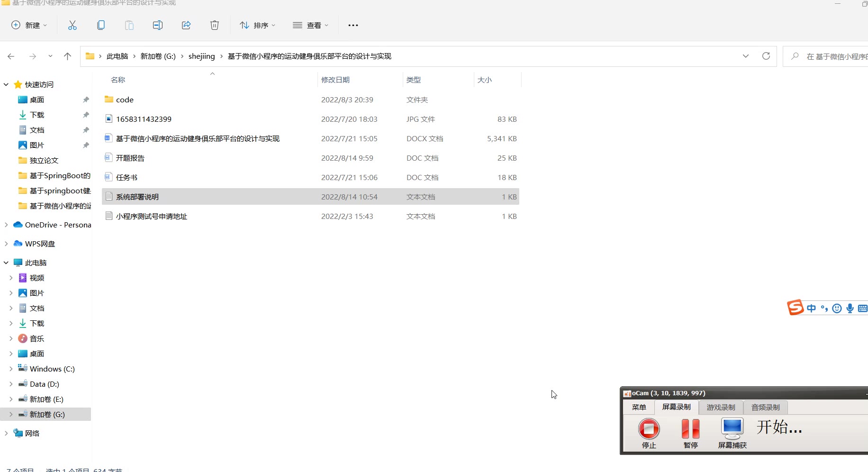Switch to oCam 音频录制 tab

766,407
